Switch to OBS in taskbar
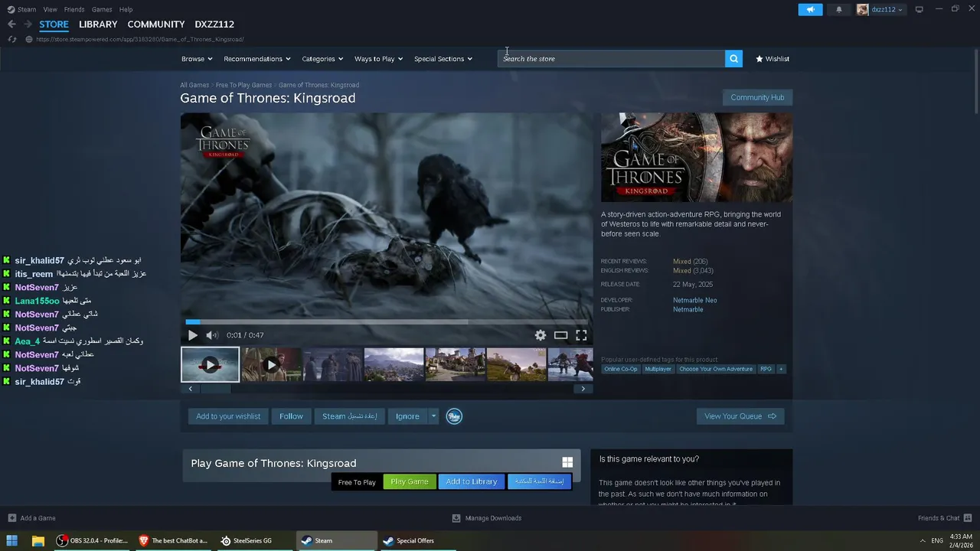The height and width of the screenshot is (551, 980). [x=92, y=540]
